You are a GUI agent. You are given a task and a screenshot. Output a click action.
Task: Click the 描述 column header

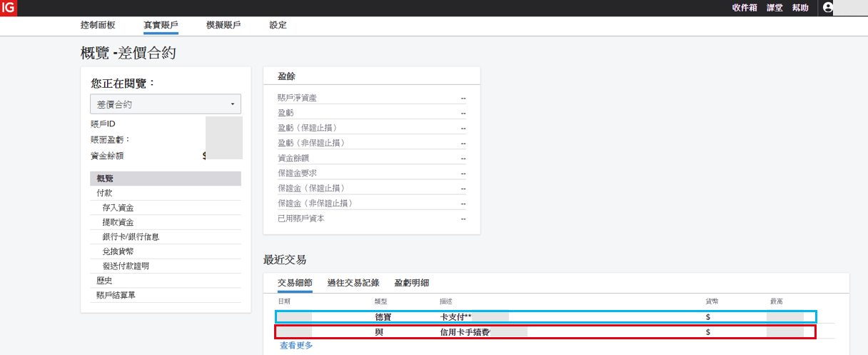(x=446, y=302)
